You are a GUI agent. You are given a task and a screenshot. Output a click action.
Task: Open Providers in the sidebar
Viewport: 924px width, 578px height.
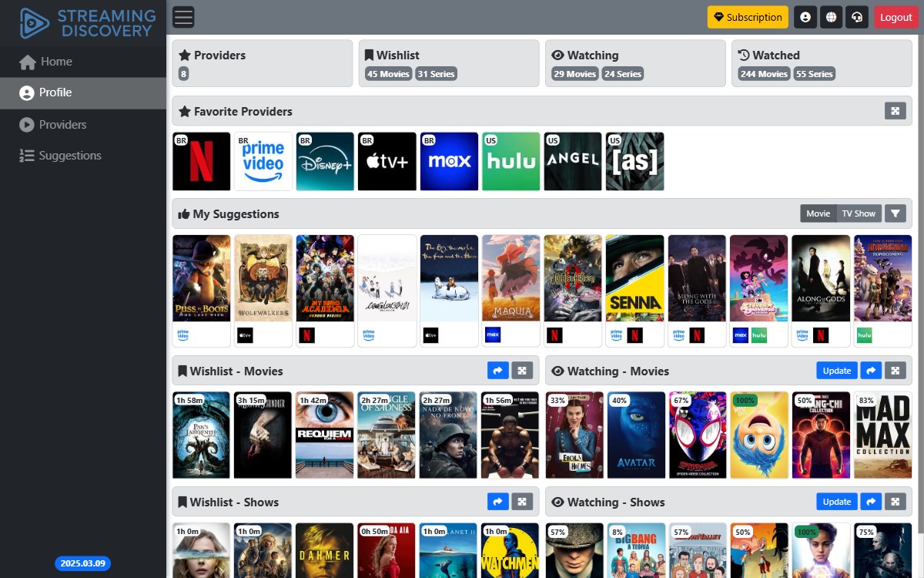click(83, 124)
